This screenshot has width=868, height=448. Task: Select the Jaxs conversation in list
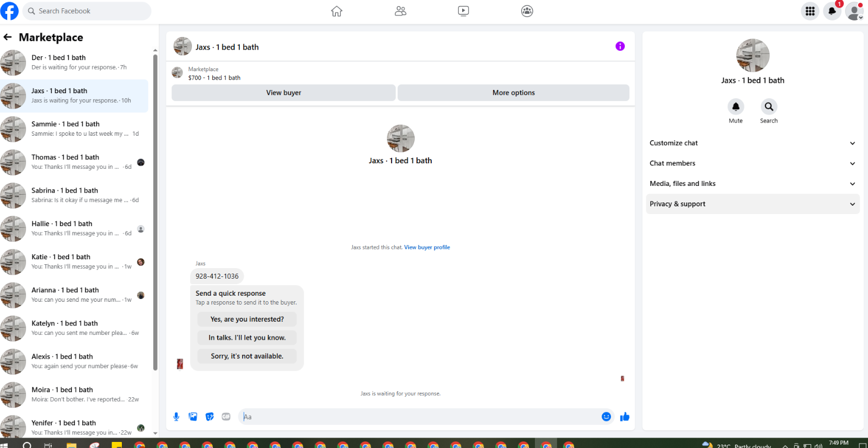74,96
